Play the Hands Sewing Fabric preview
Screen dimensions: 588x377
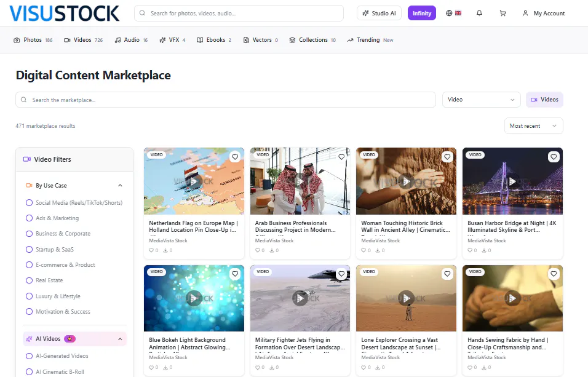(512, 299)
